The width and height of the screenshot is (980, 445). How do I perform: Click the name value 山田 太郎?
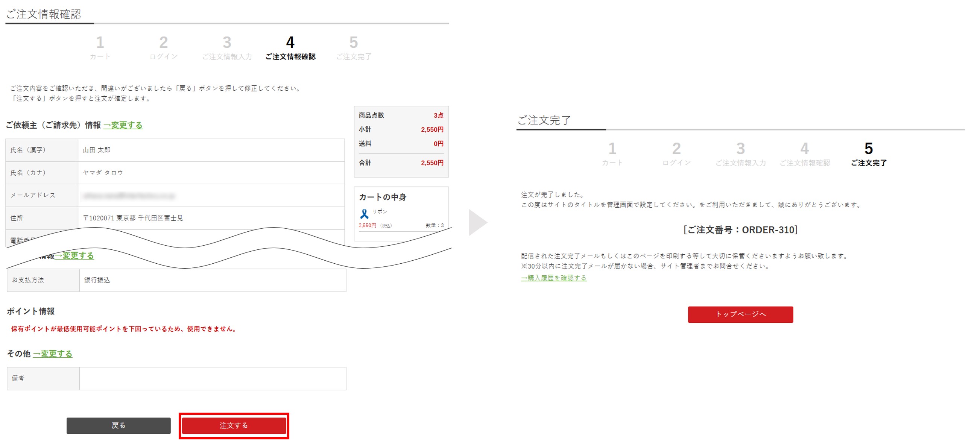(97, 150)
